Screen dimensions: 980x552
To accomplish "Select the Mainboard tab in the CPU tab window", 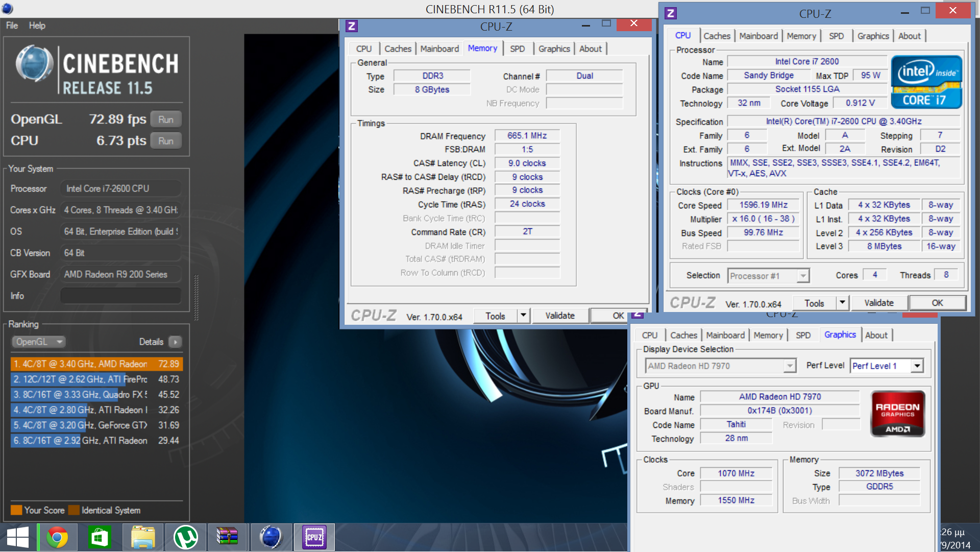I will click(x=758, y=36).
